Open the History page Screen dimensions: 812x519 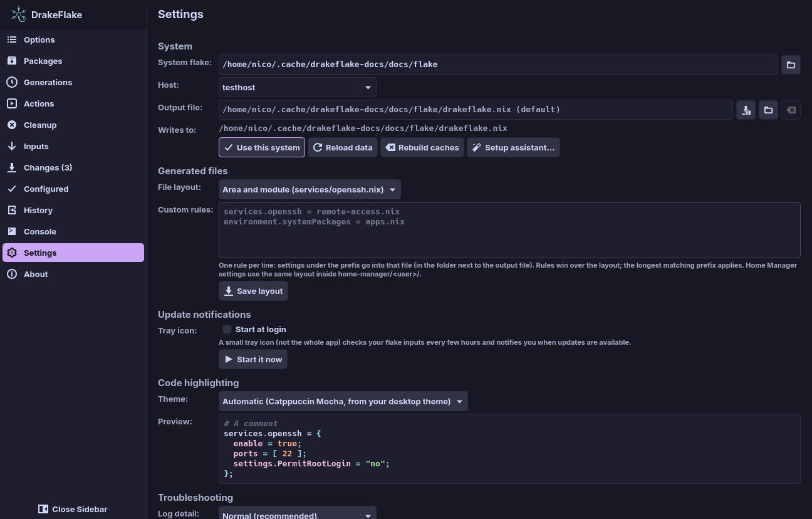click(x=73, y=210)
